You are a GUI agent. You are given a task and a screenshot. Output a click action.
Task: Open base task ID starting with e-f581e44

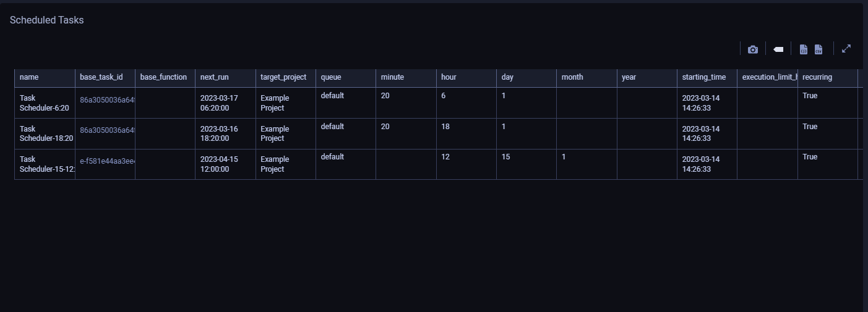[107, 161]
